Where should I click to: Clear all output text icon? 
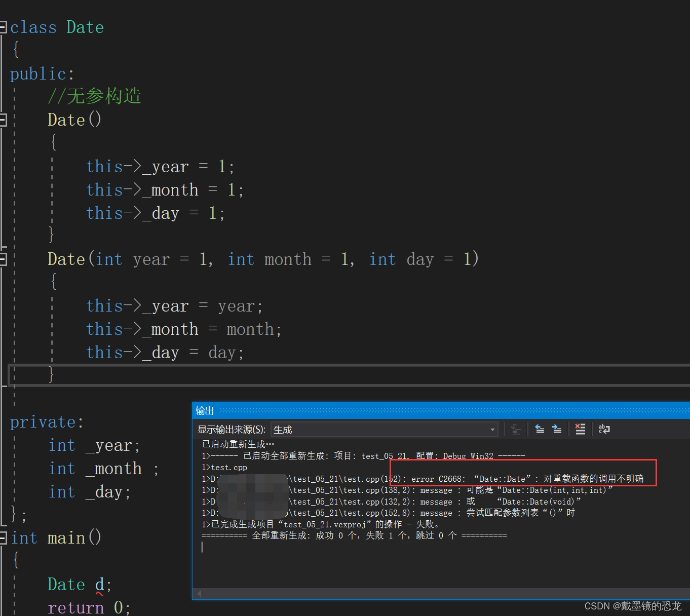(581, 430)
